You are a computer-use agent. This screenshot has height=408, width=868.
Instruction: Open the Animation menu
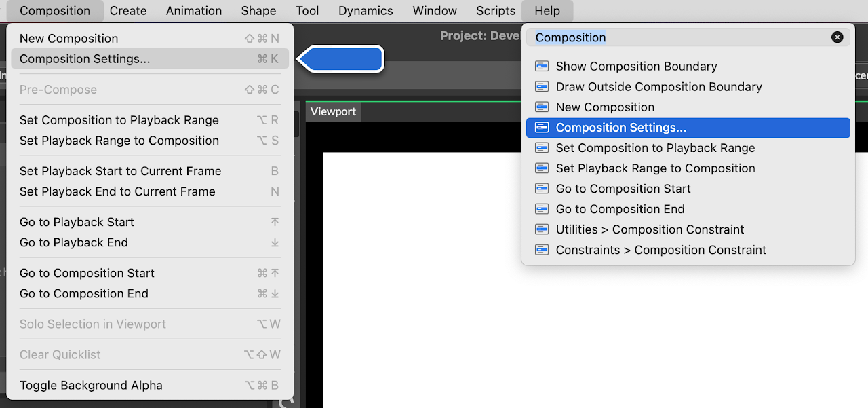[x=194, y=11]
